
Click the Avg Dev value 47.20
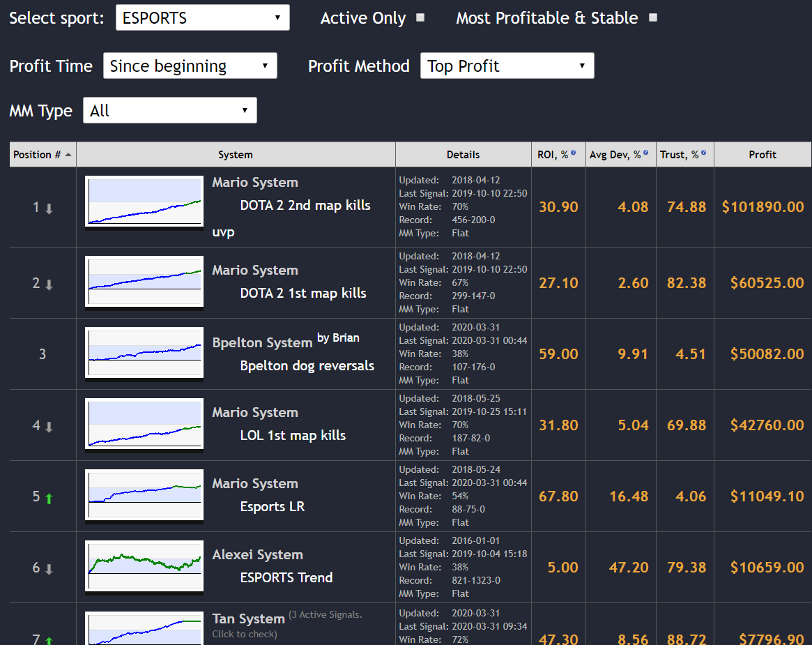click(x=629, y=568)
